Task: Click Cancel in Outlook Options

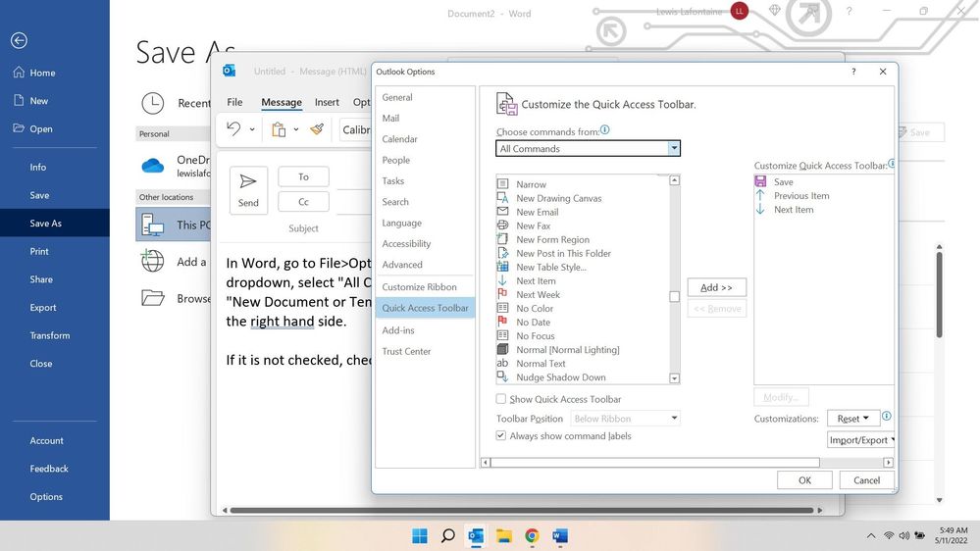Action: point(866,479)
